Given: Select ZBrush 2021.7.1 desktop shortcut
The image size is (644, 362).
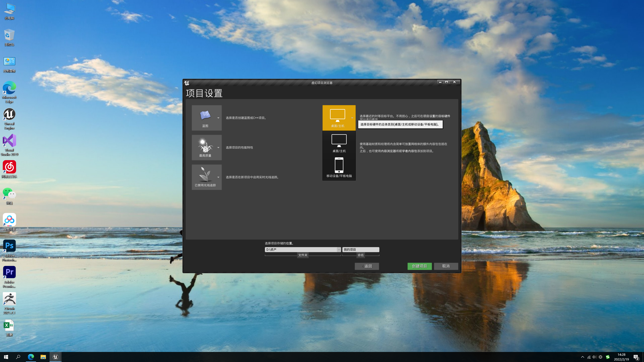Looking at the screenshot, I should pyautogui.click(x=9, y=303).
